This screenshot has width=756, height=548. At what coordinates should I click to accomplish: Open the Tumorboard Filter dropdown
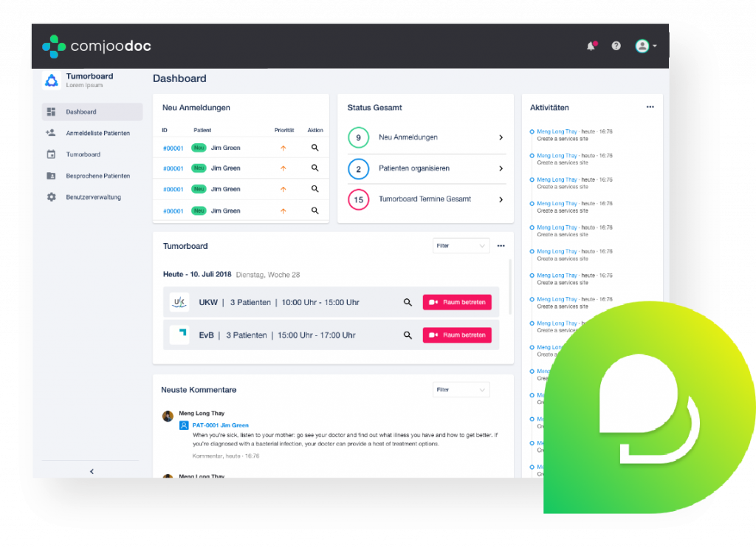tap(461, 246)
